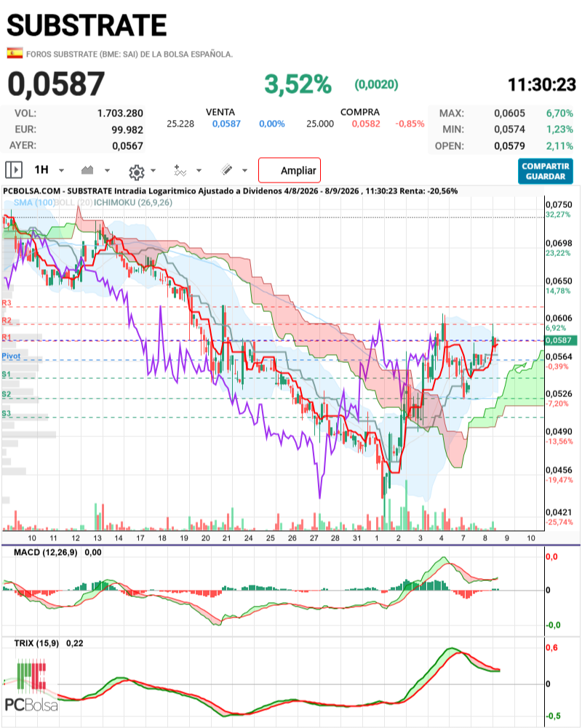This screenshot has width=582, height=728.
Task: Click the -0,85% COMPRA percentage
Action: (x=410, y=124)
